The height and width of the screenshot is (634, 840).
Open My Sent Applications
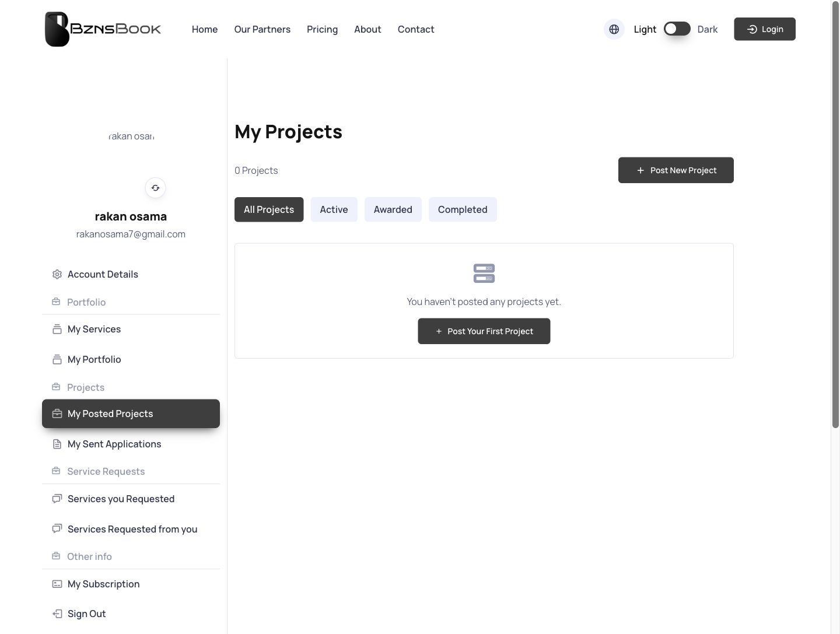coord(131,444)
